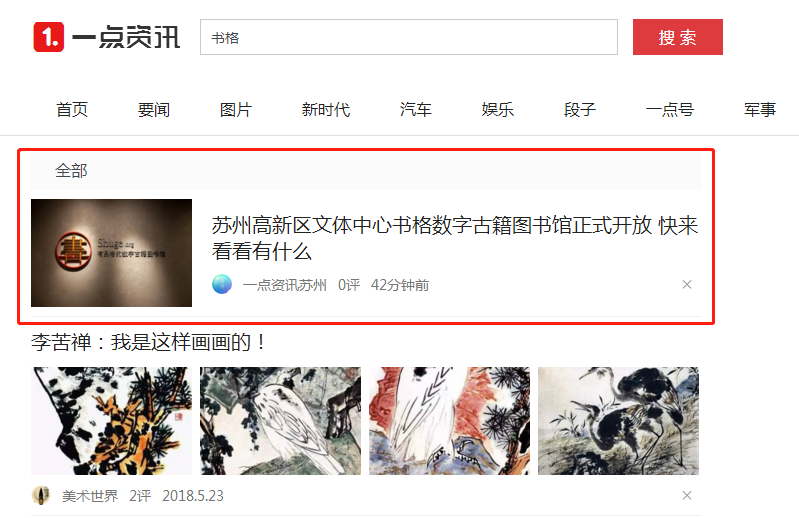Go to the 要闻 section
Screen dimensions: 799x518
click(x=154, y=110)
